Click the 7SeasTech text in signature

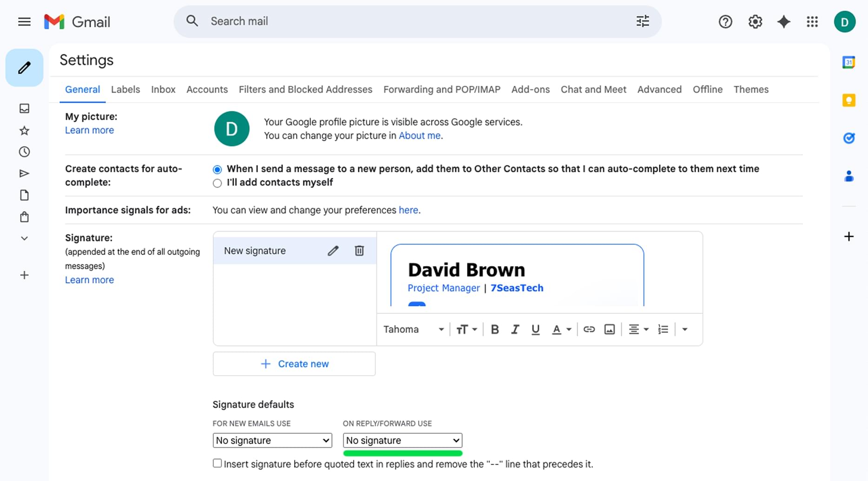[517, 288]
